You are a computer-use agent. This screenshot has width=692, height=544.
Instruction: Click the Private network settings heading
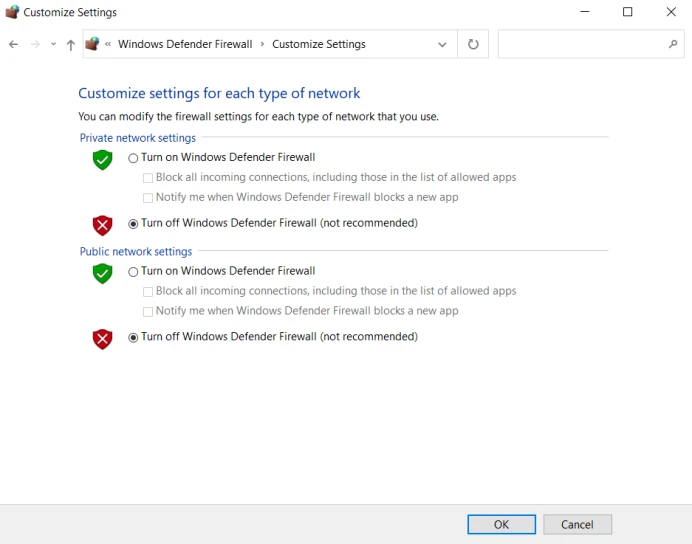point(138,138)
